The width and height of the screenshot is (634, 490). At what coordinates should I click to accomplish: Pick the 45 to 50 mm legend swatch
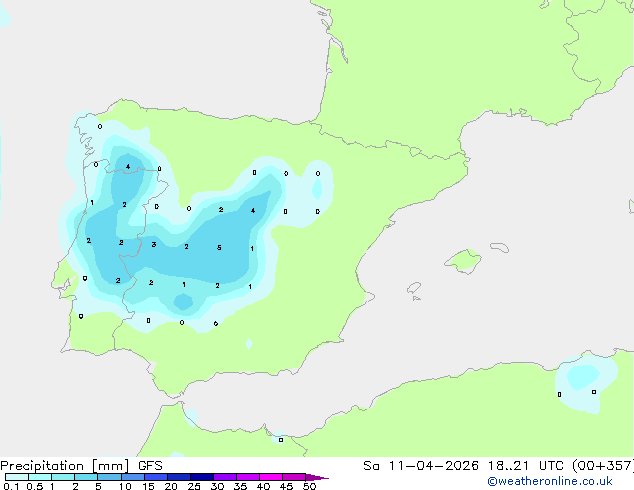[294, 477]
